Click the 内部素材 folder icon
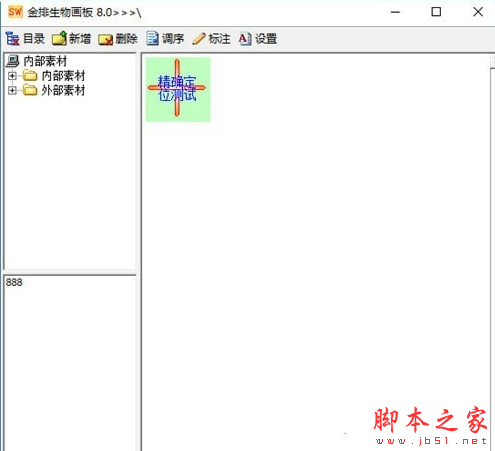The height and width of the screenshot is (451, 495). (30, 76)
